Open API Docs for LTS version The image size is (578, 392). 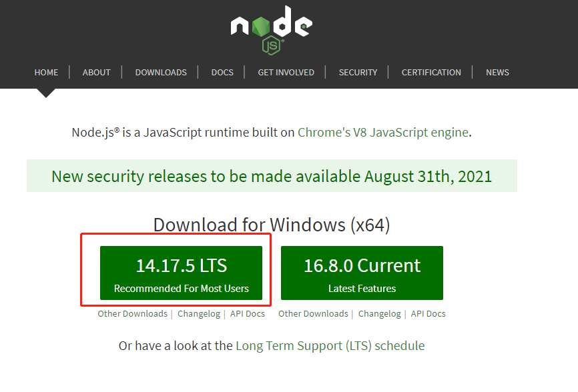[248, 313]
